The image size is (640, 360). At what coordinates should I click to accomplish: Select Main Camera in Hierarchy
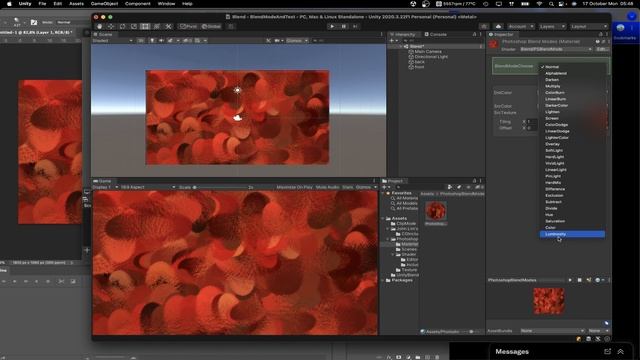pos(428,51)
